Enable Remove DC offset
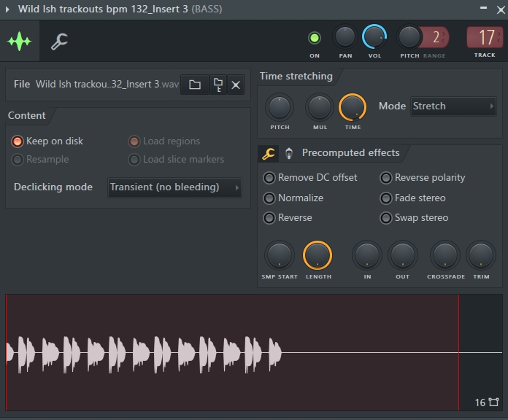 point(310,178)
